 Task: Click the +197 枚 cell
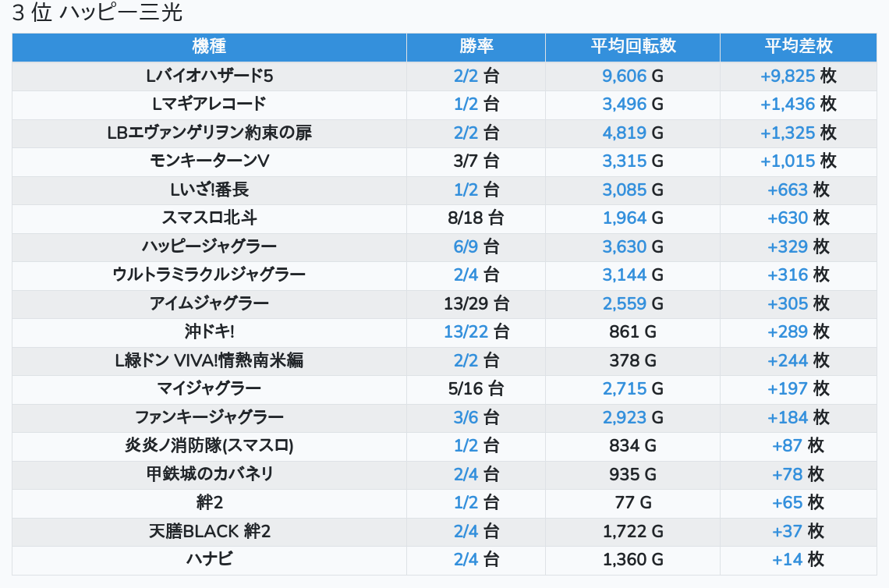[799, 389]
